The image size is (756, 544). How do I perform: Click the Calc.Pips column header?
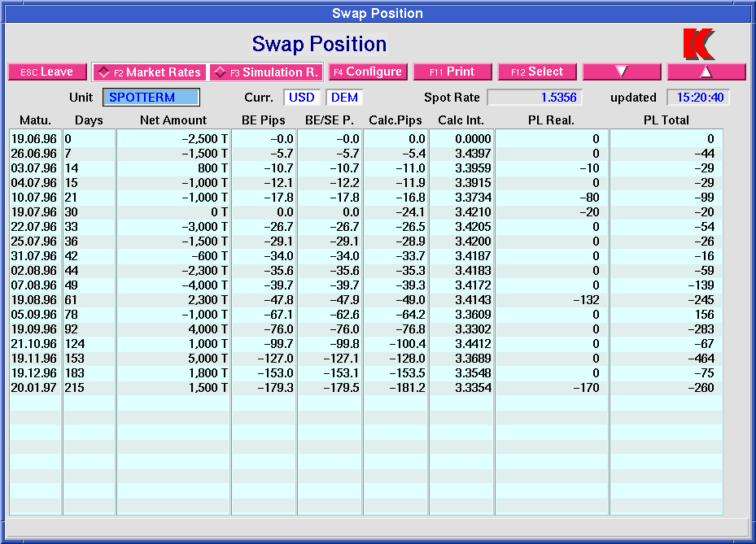pos(395,120)
